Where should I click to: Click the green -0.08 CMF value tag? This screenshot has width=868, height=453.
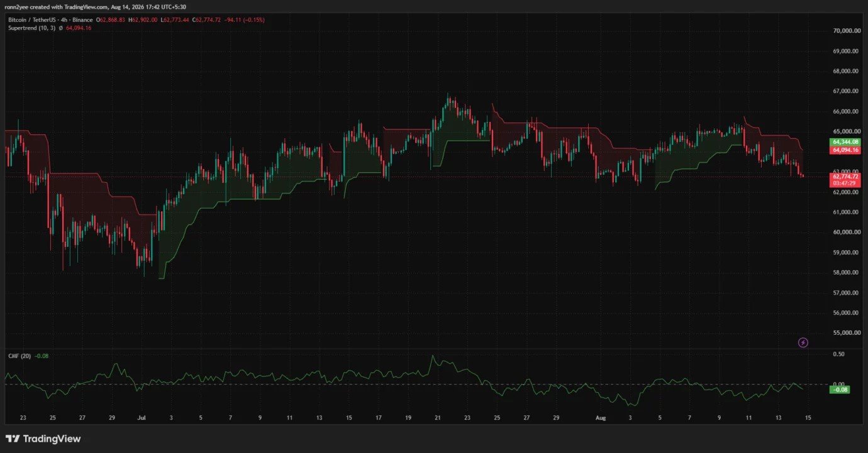(841, 390)
